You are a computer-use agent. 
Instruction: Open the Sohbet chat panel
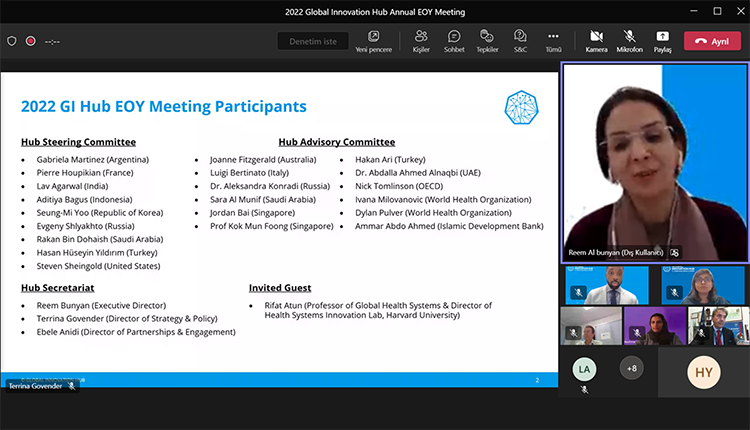[454, 40]
